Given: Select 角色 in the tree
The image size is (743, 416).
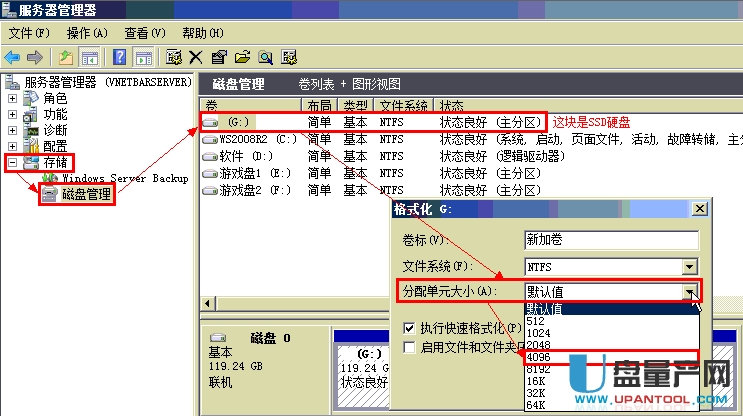Looking at the screenshot, I should tap(55, 99).
